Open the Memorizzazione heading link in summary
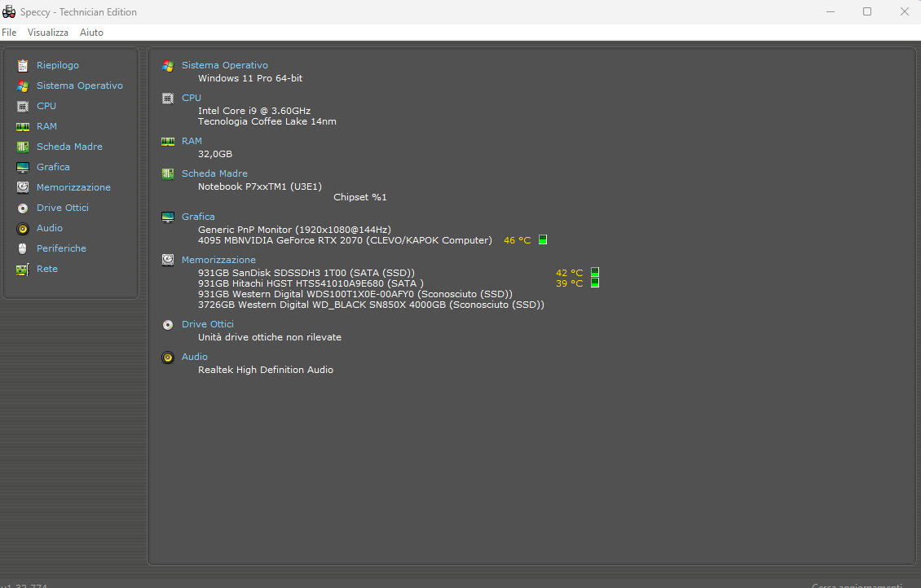This screenshot has width=921, height=588. pyautogui.click(x=218, y=260)
